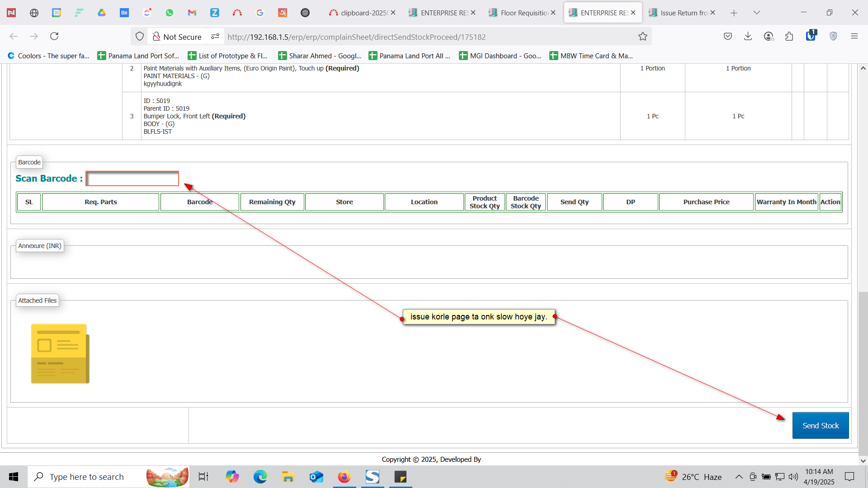Click the tracking protection shield icon

tap(140, 37)
